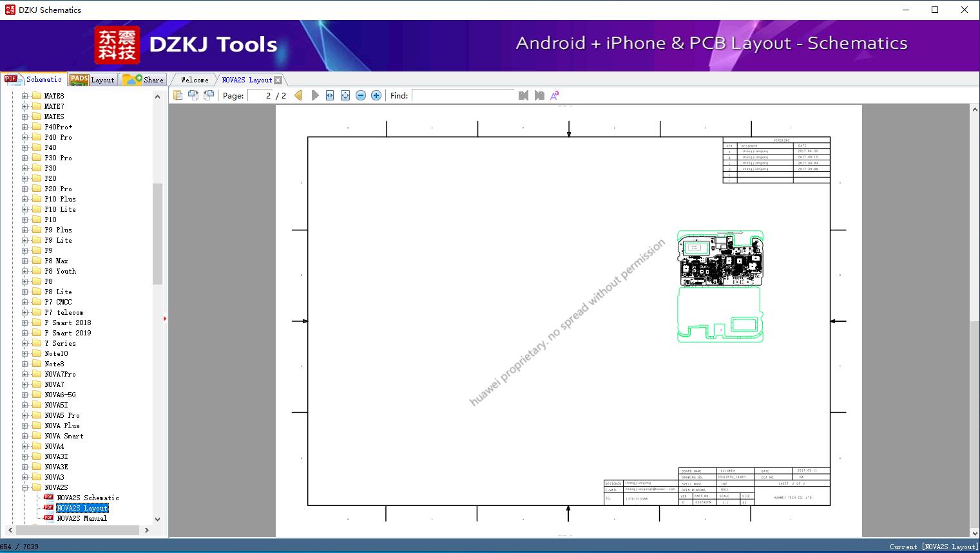The height and width of the screenshot is (553, 980).
Task: Zoom in with plus icon
Action: click(376, 95)
